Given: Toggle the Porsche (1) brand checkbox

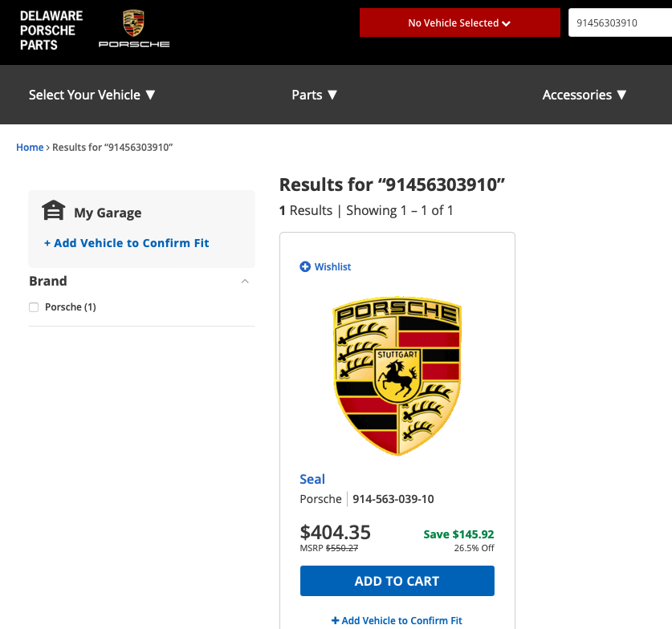Looking at the screenshot, I should click(x=34, y=307).
